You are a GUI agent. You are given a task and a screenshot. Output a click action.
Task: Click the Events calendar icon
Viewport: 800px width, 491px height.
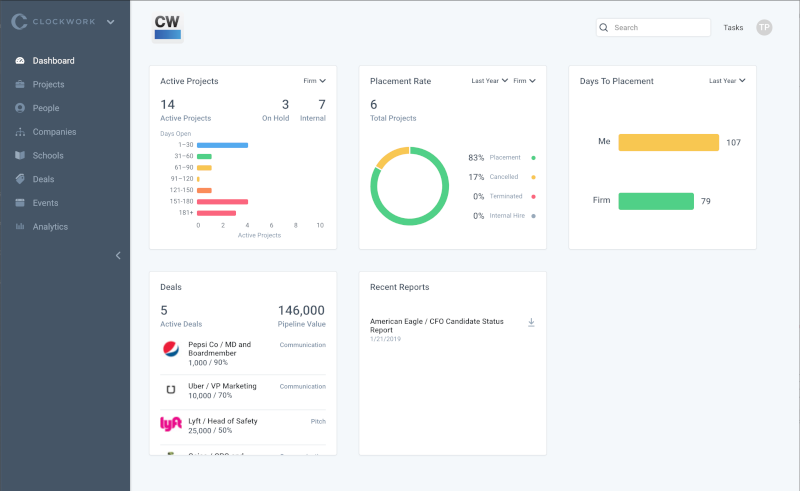click(x=20, y=203)
